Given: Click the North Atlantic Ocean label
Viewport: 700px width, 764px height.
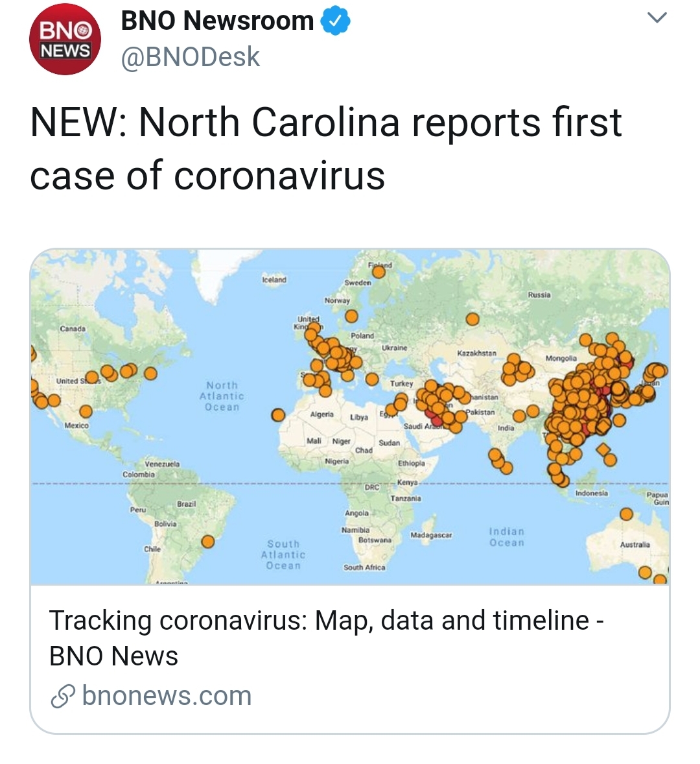Looking at the screenshot, I should (x=222, y=396).
